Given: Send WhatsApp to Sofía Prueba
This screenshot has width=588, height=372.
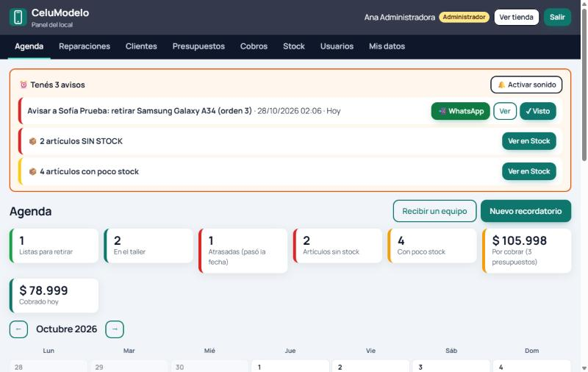Looking at the screenshot, I should pyautogui.click(x=461, y=111).
